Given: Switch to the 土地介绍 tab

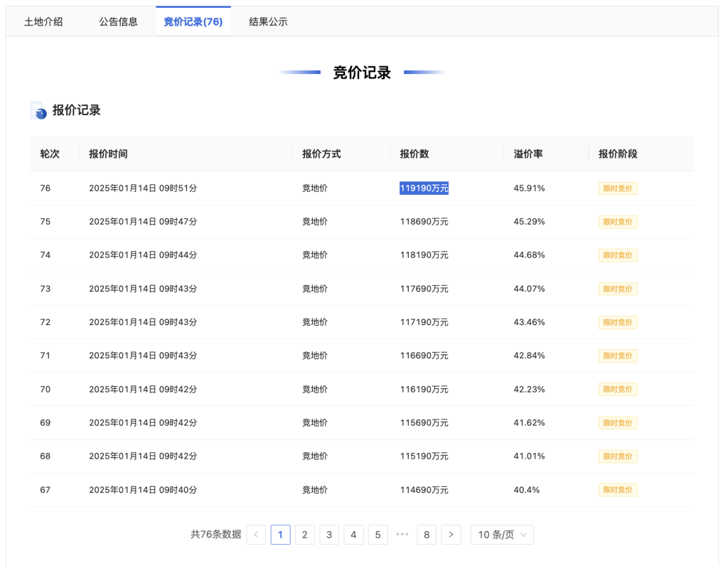Looking at the screenshot, I should [x=43, y=21].
